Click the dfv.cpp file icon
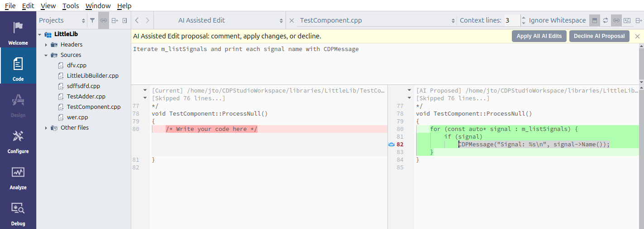This screenshot has width=644, height=229. point(61,65)
